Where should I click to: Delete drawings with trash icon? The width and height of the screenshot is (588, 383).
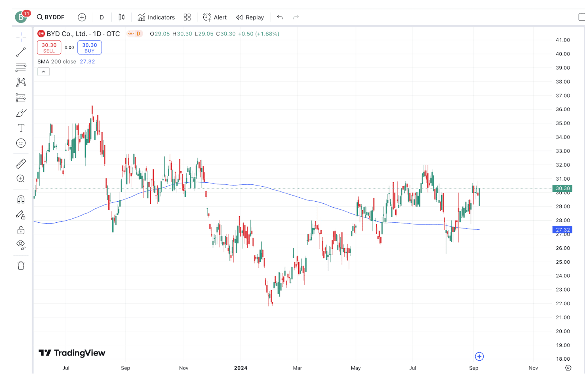[x=21, y=266]
